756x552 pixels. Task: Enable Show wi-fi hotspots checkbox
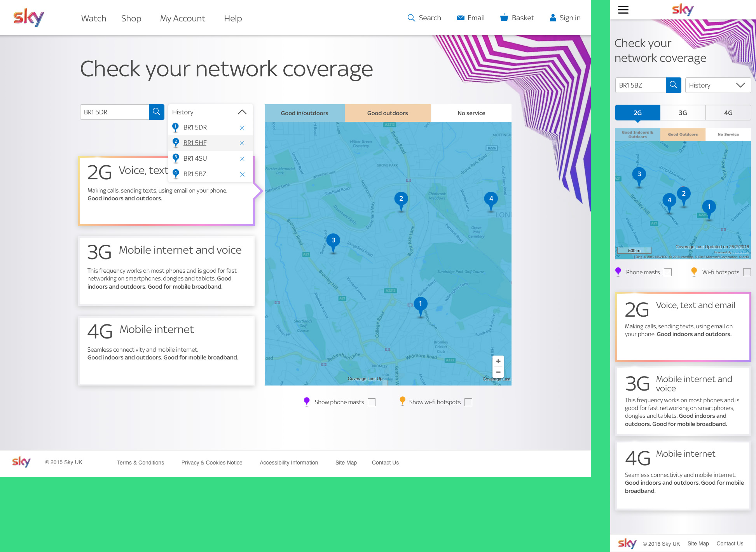click(468, 402)
